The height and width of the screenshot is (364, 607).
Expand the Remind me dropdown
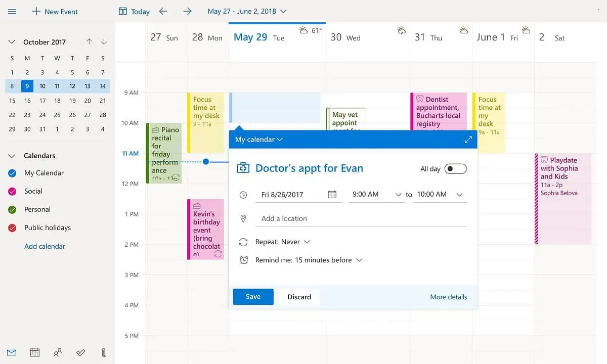pos(309,260)
